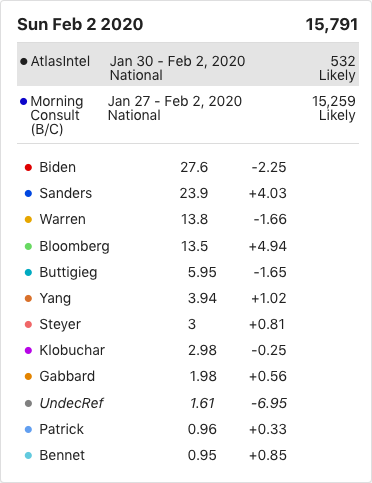Select the Patrick candidate row
The height and width of the screenshot is (483, 372).
click(x=156, y=429)
